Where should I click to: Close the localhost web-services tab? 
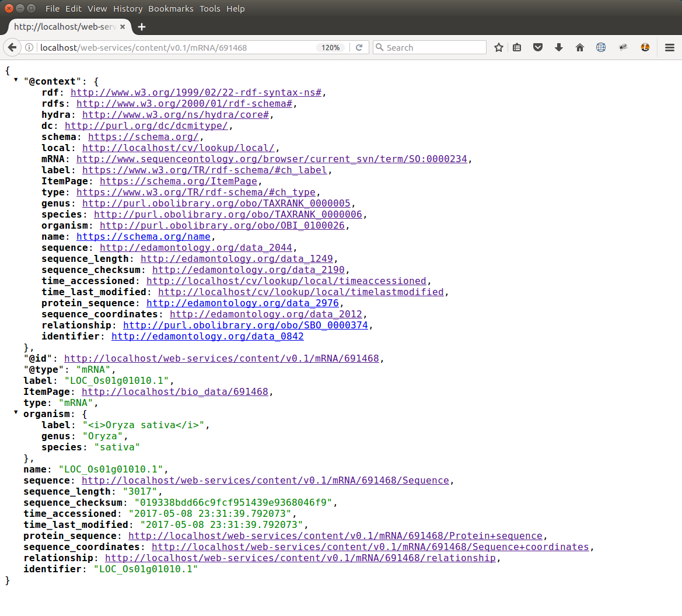point(123,27)
